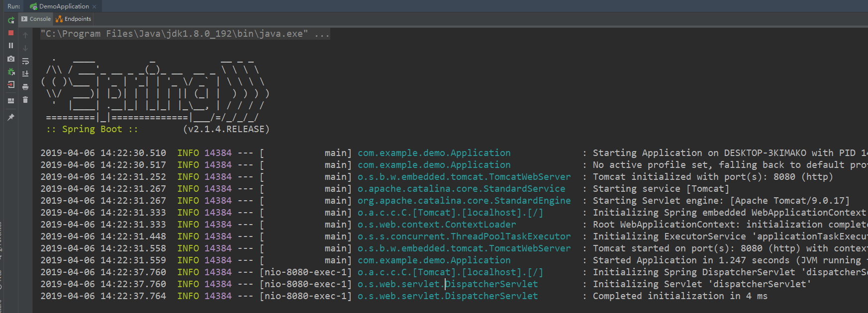Image resolution: width=868 pixels, height=313 pixels.
Task: Click o.s.web.context.ContextLoader logger name
Action: pyautogui.click(x=437, y=225)
